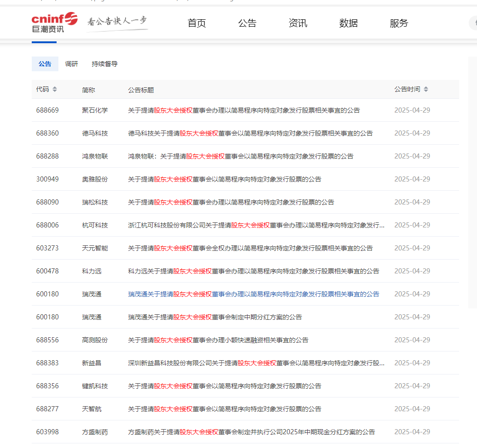Open the 数据 navigation item

click(x=348, y=23)
